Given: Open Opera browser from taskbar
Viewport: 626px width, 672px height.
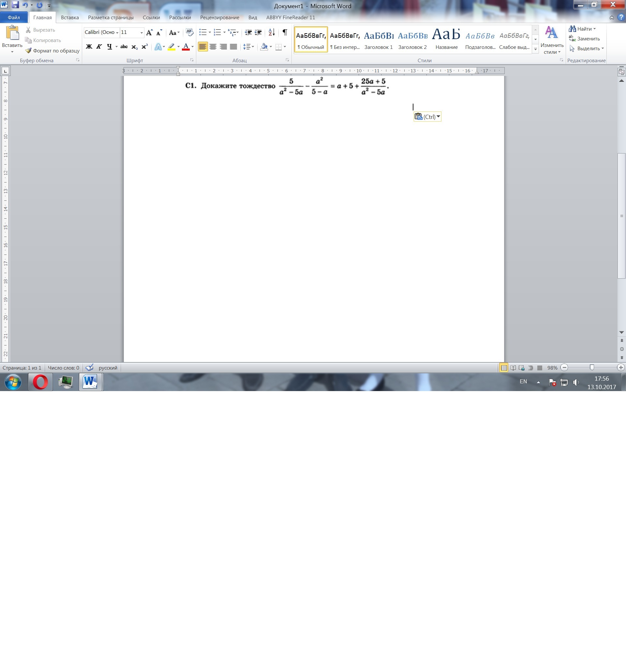Looking at the screenshot, I should (x=40, y=382).
